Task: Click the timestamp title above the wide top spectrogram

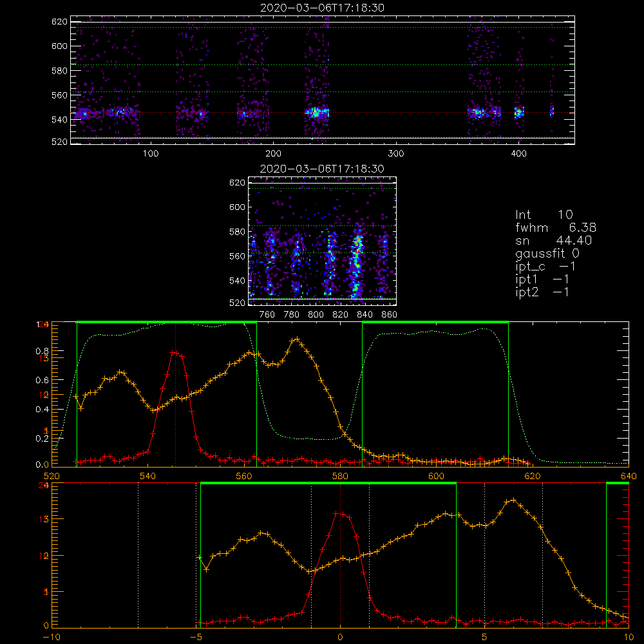Action: coord(323,8)
